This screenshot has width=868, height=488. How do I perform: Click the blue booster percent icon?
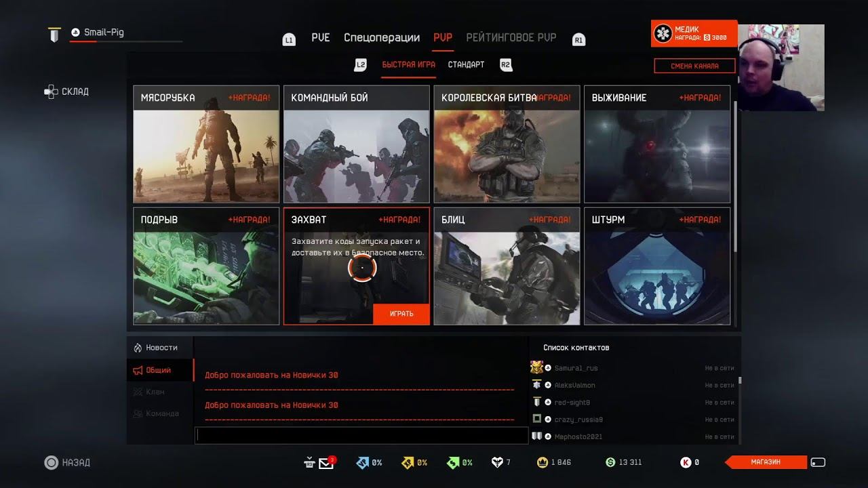click(362, 462)
